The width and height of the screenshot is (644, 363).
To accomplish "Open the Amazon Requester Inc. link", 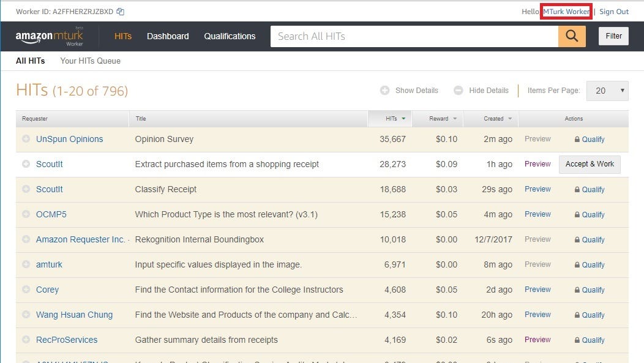I will click(x=80, y=239).
